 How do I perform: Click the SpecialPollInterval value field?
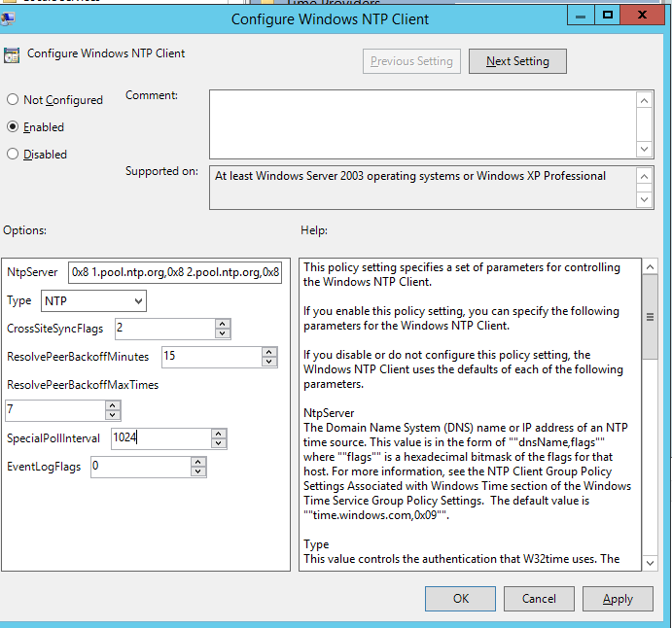[161, 438]
